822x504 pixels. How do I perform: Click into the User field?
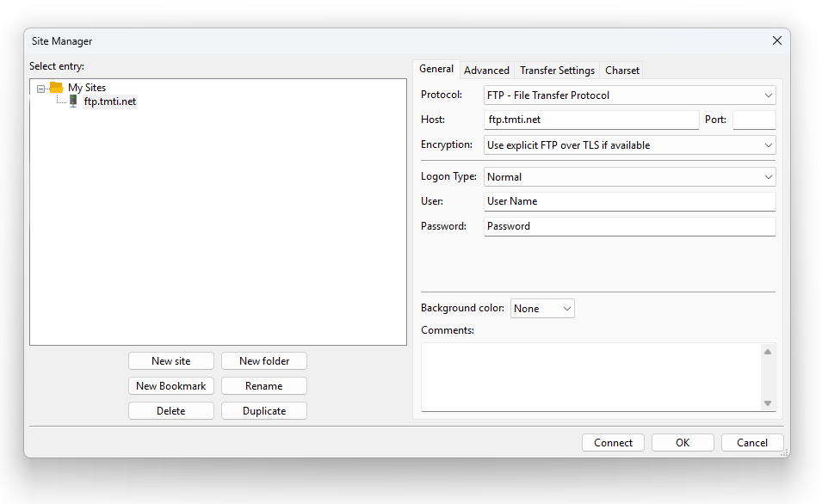tap(629, 201)
